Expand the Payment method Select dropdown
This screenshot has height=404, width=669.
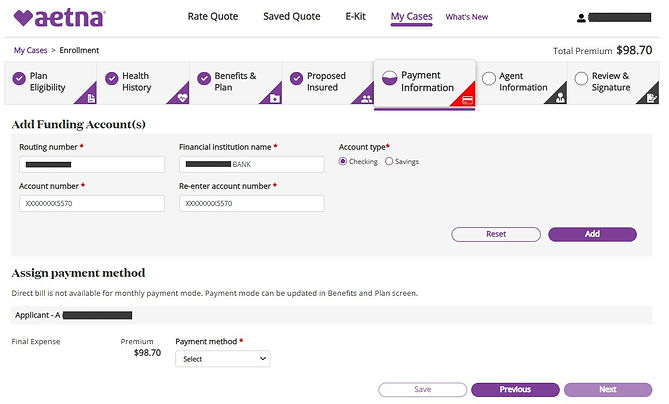click(223, 359)
